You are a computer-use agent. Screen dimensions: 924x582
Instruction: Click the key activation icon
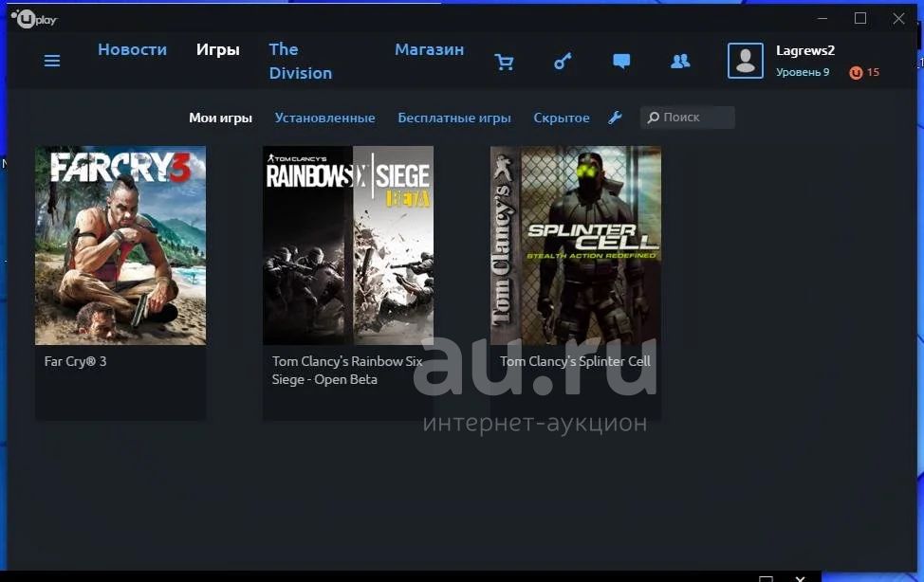point(563,61)
